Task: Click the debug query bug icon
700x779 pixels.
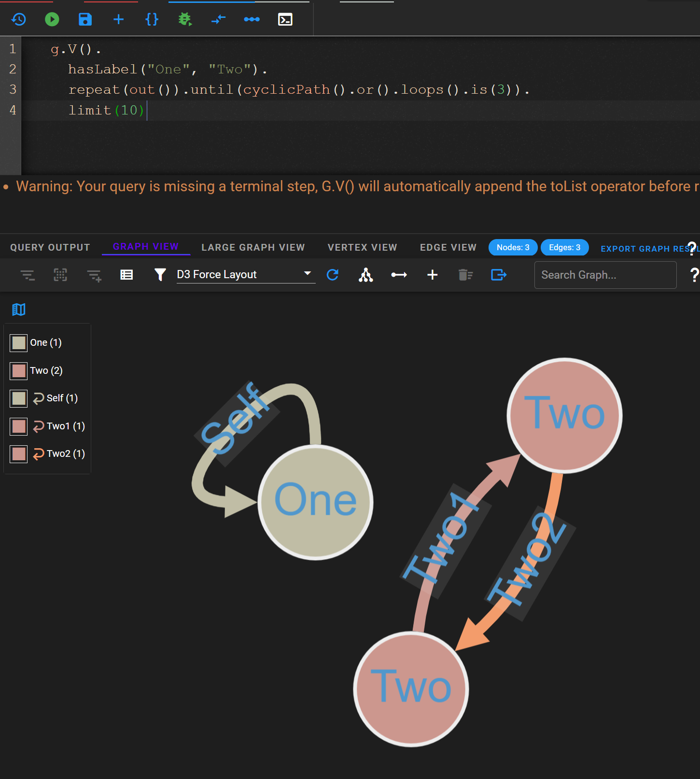Action: click(x=185, y=19)
